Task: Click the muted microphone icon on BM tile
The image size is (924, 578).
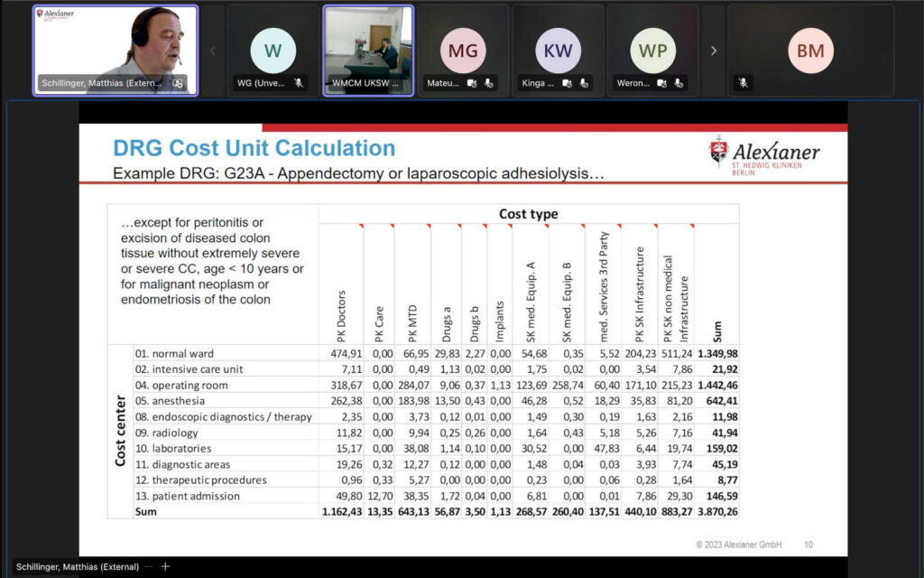Action: pyautogui.click(x=744, y=83)
